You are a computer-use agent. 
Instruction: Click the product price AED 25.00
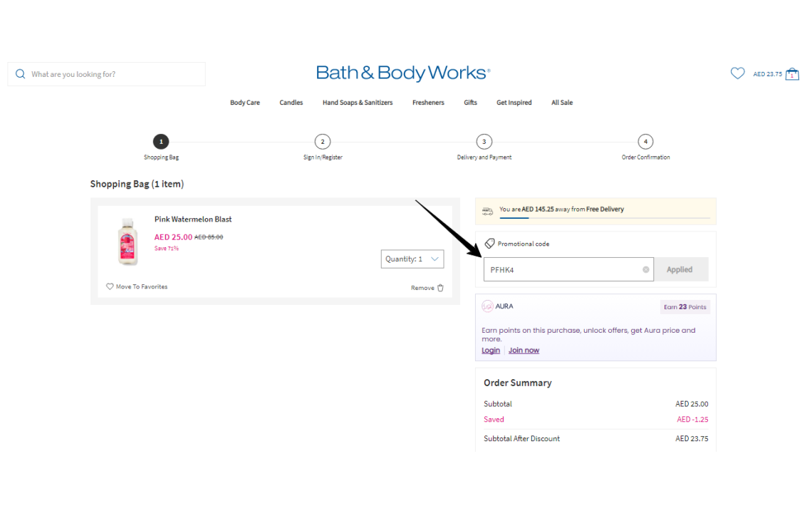click(x=173, y=237)
